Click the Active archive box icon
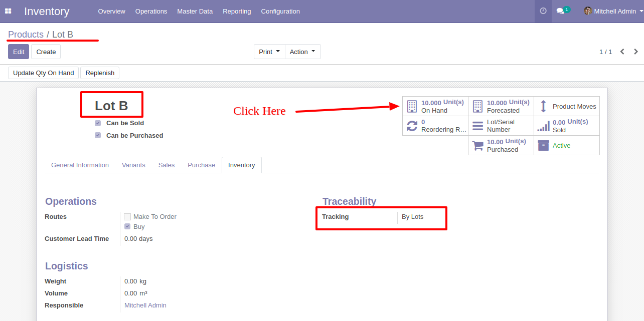Image resolution: width=644 pixels, height=321 pixels. click(x=543, y=145)
